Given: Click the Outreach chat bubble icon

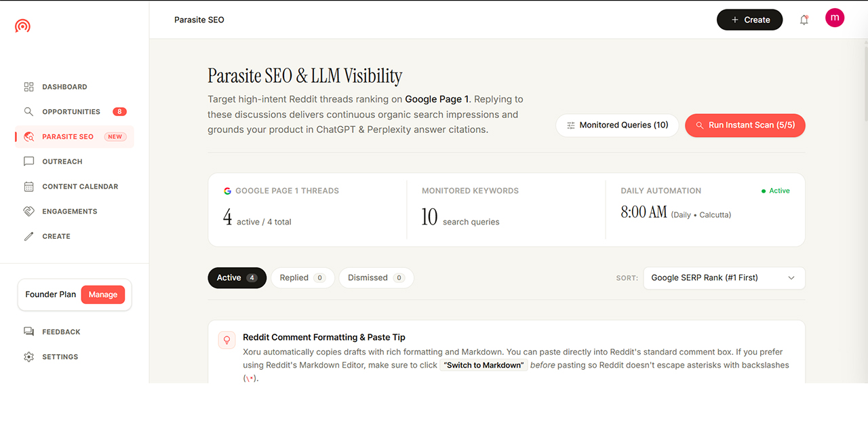Looking at the screenshot, I should (x=28, y=161).
